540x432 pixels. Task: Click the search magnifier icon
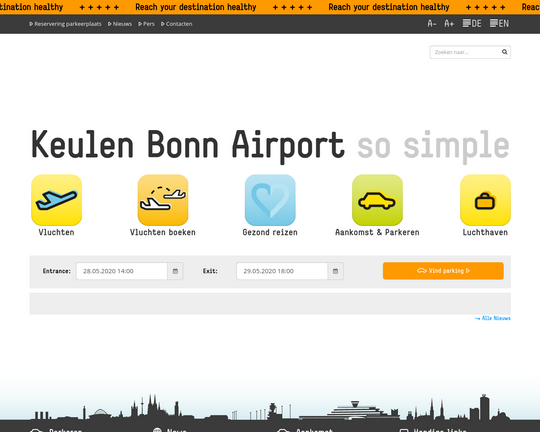[x=505, y=52]
